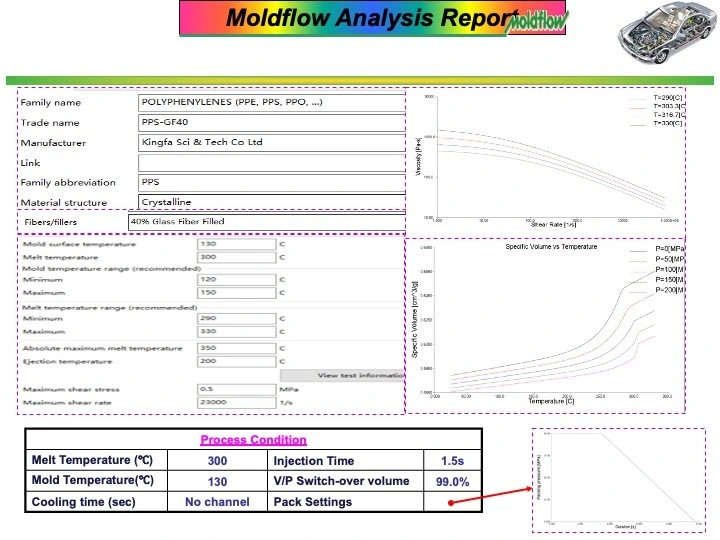The image size is (720, 540).
Task: Select the V/P Switch-over volume 99.0% cell
Action: (454, 481)
